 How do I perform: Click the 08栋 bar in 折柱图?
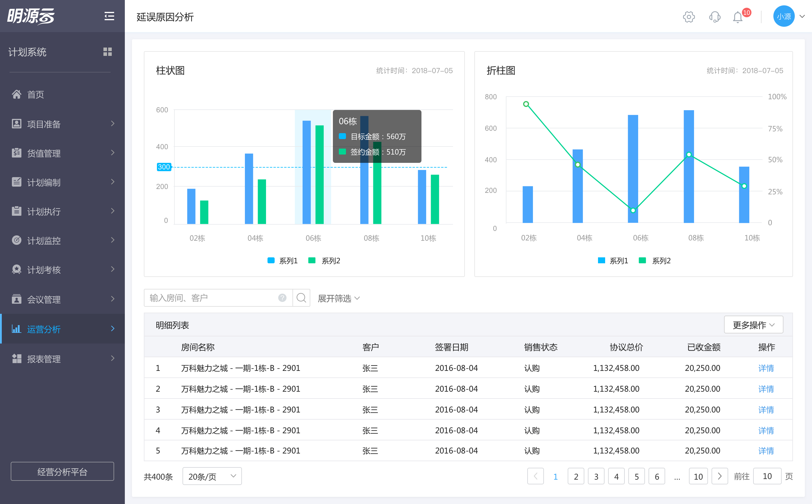(x=689, y=166)
